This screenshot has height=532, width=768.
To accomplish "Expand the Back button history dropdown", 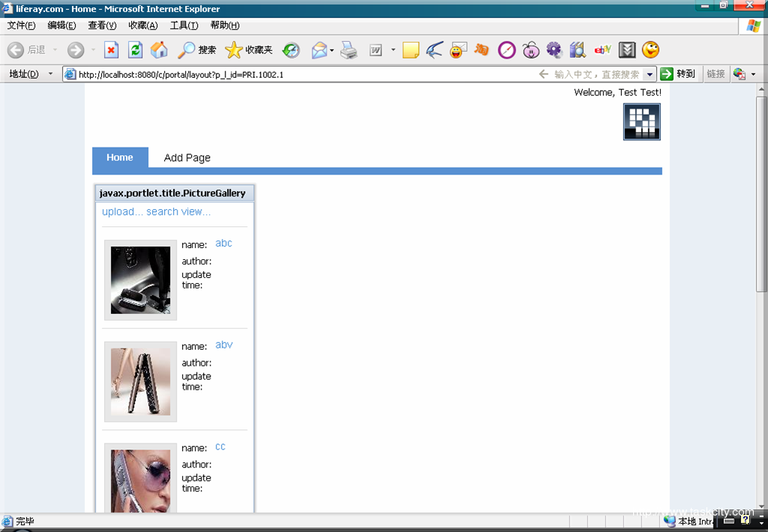I will [55, 50].
